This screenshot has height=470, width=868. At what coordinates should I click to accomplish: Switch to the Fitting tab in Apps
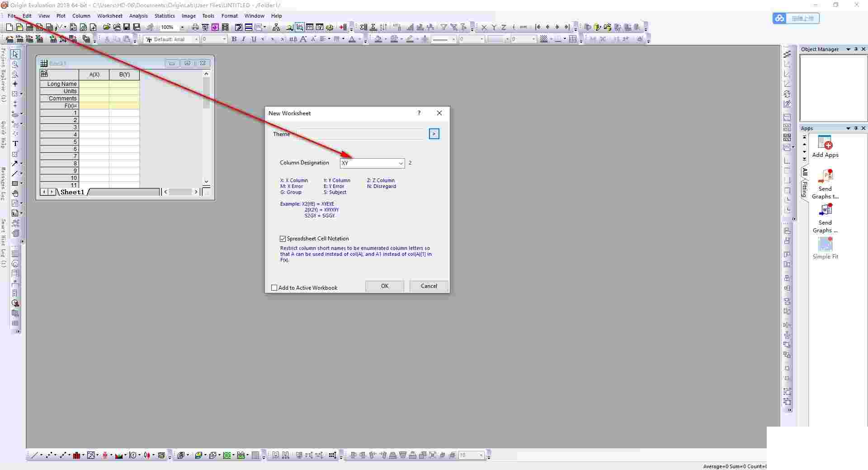(805, 189)
